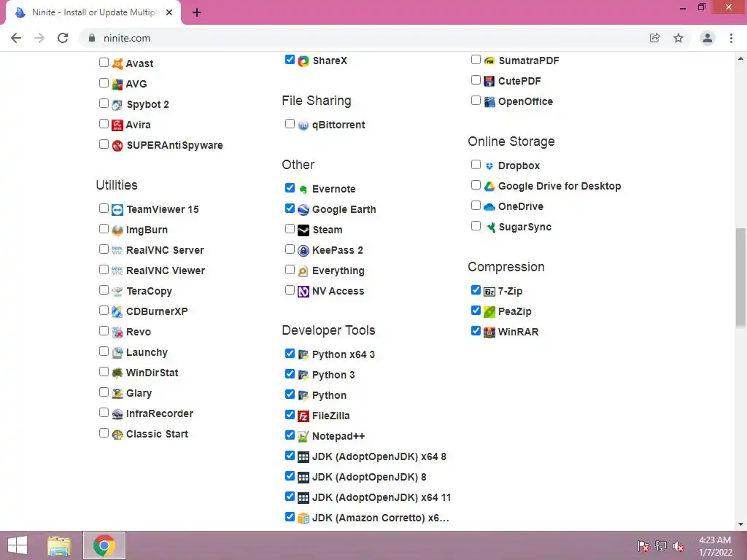The image size is (747, 560).
Task: Check the Everything checkbox
Action: (290, 270)
